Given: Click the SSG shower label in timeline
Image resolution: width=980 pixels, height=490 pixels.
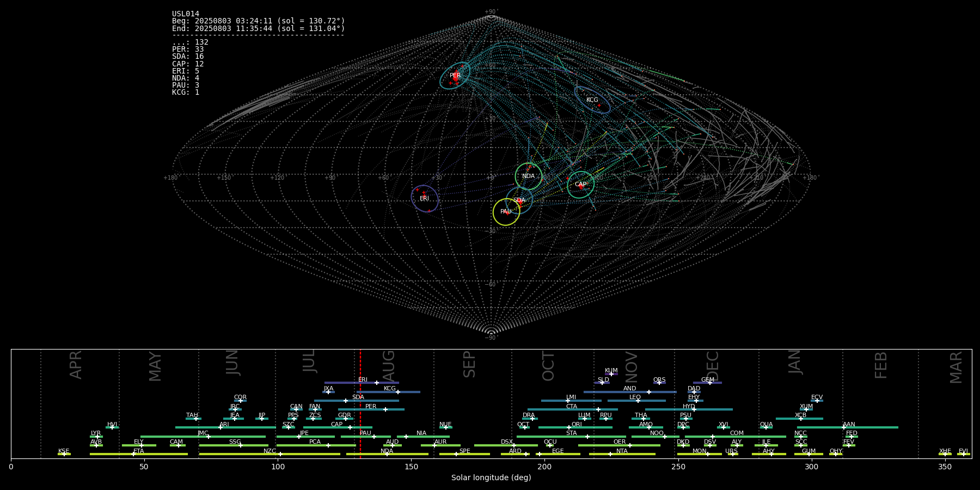Looking at the screenshot, I should [x=235, y=442].
